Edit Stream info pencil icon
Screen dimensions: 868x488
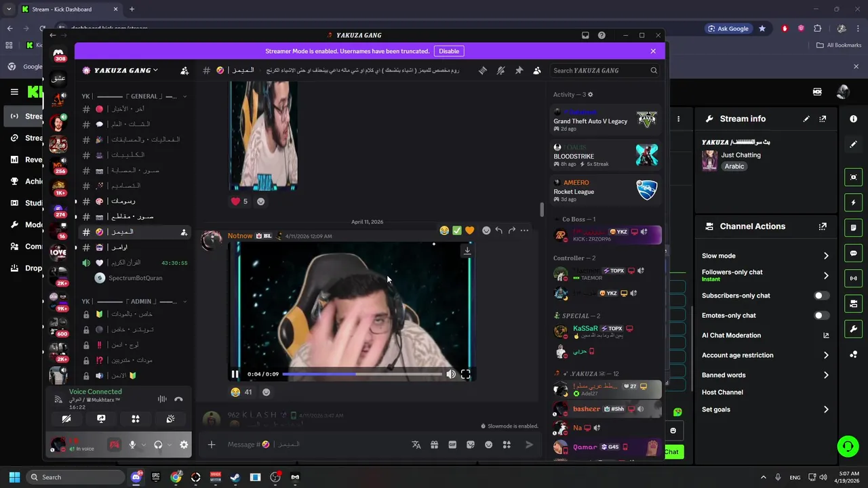tap(806, 119)
